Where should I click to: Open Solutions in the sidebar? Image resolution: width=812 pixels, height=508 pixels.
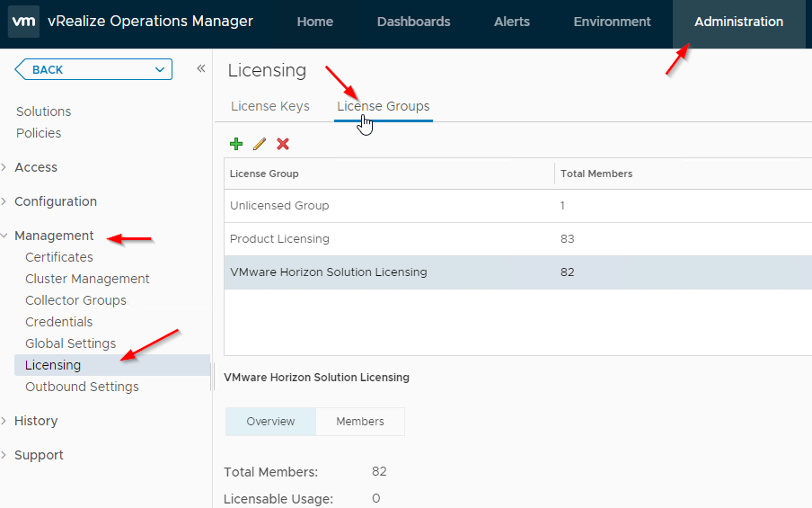43,111
